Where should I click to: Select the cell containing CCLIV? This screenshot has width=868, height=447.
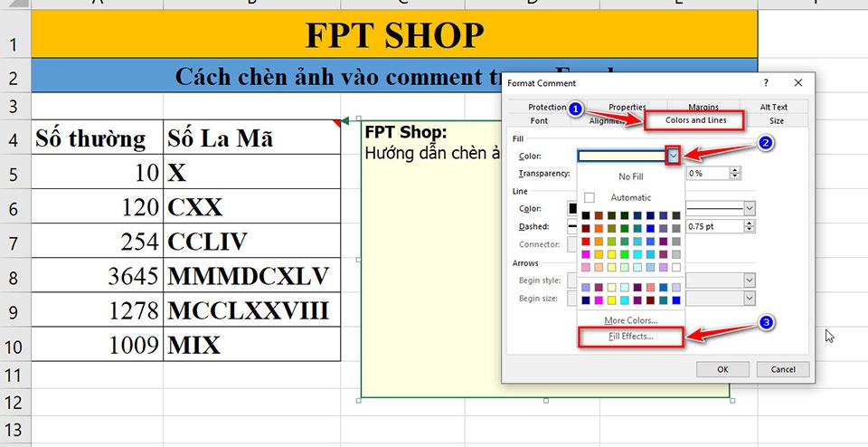[252, 241]
